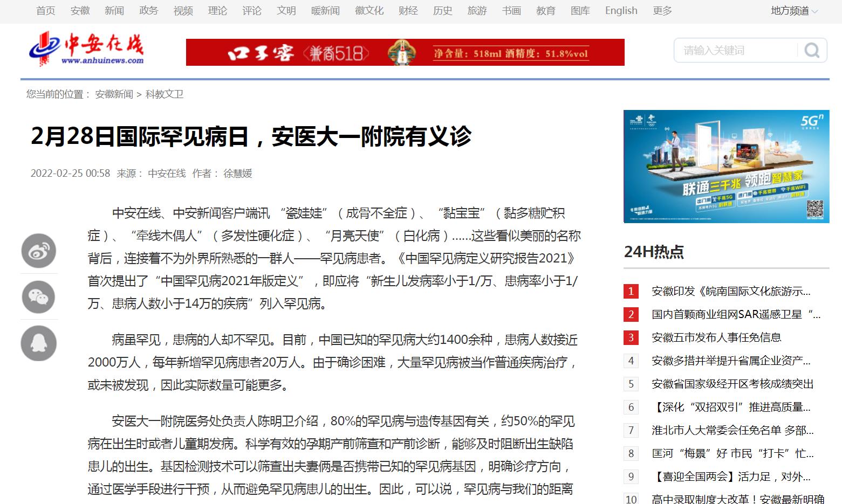Open the 徽文化 navigation item
The height and width of the screenshot is (504, 842).
click(x=369, y=11)
